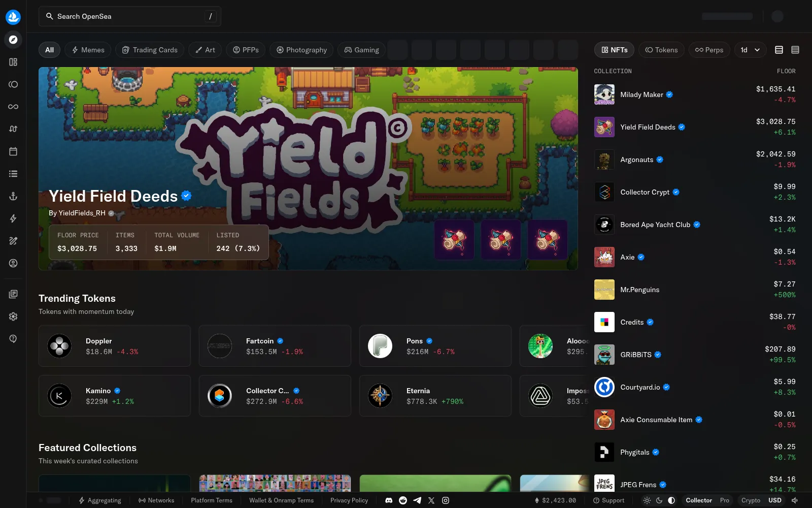The height and width of the screenshot is (508, 812).
Task: Switch to dark theme moon icon
Action: tap(659, 500)
